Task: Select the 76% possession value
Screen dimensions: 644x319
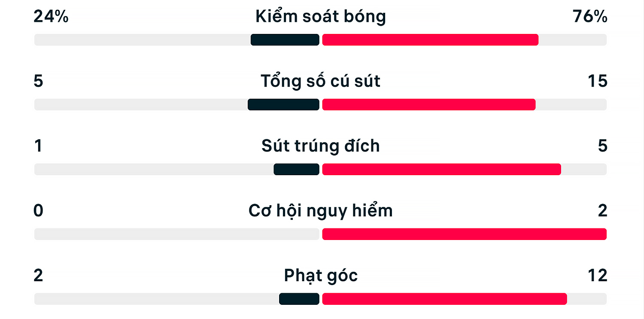Action: point(590,17)
